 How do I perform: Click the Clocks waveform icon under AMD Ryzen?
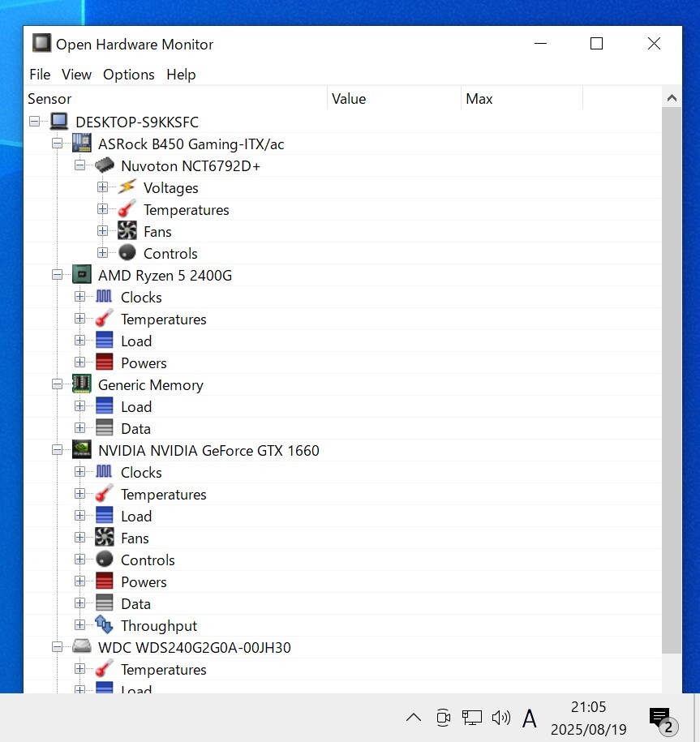104,296
